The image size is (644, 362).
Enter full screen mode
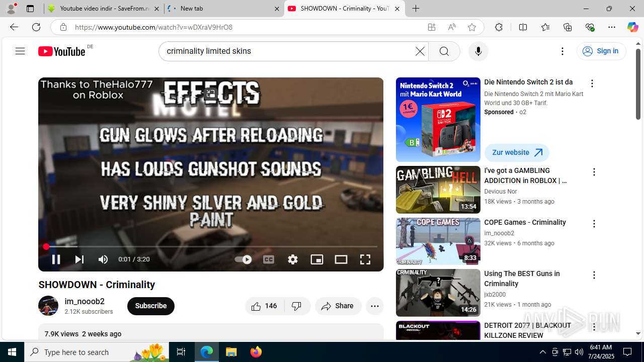pyautogui.click(x=365, y=259)
